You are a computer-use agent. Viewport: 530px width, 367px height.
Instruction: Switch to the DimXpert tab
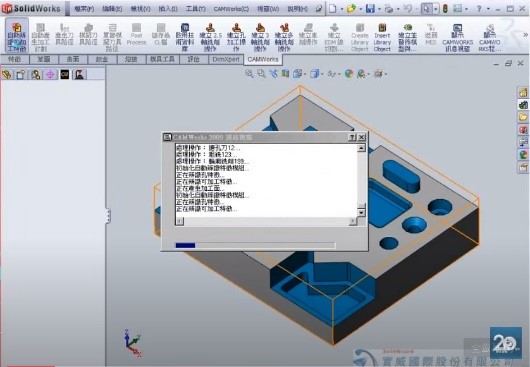[226, 59]
